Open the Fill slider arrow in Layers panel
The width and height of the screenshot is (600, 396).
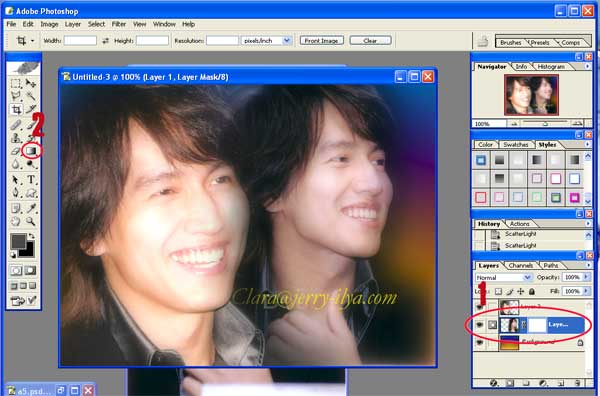pyautogui.click(x=586, y=292)
